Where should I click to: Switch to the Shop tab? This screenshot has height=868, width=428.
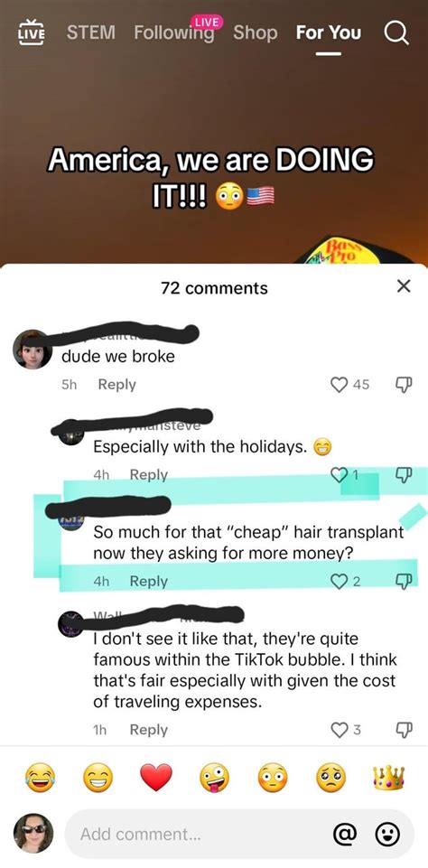pos(256,33)
